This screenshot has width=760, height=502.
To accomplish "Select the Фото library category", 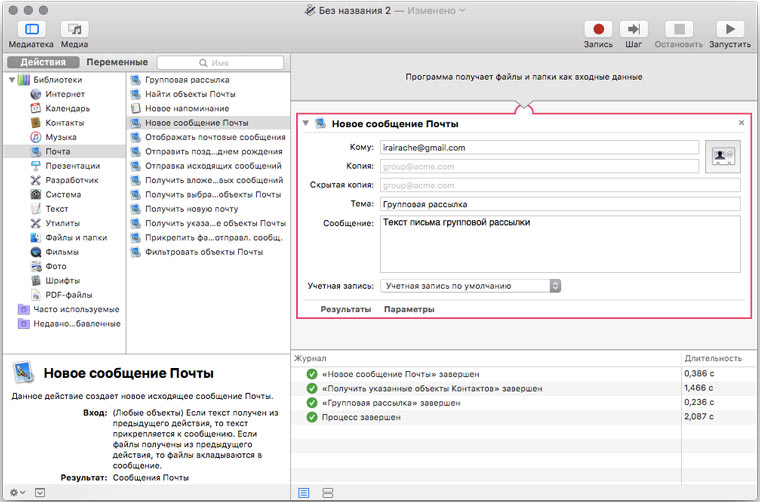I will tap(56, 266).
